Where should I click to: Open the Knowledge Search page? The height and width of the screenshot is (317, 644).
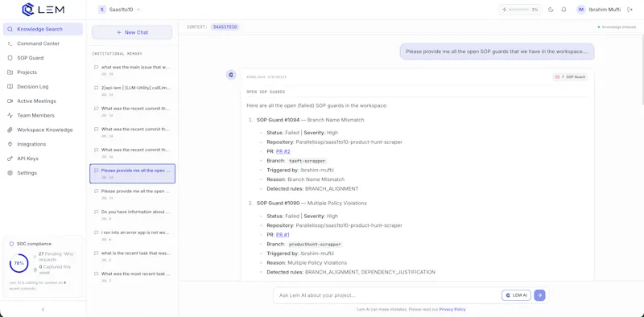43,29
